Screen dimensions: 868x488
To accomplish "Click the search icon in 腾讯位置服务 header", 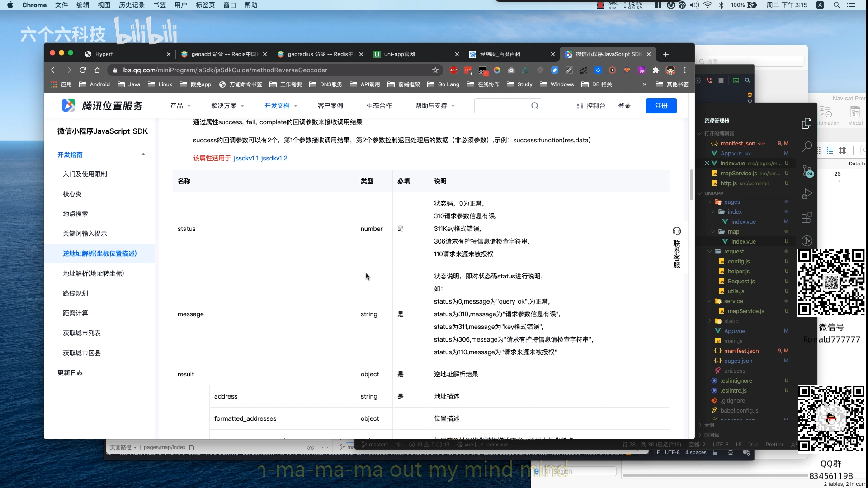I will coord(535,106).
